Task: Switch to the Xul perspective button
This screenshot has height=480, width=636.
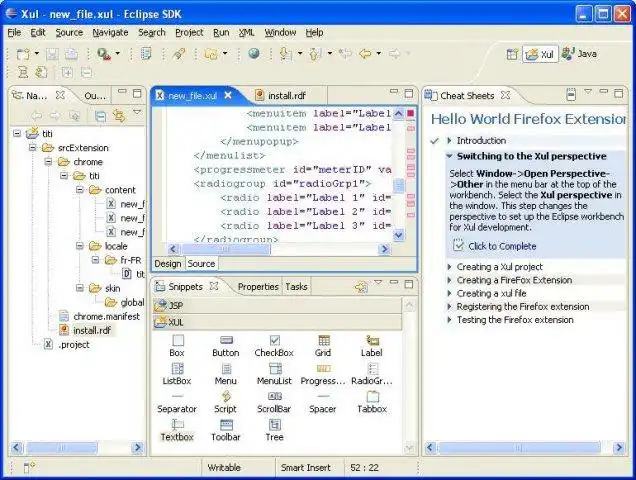Action: tap(540, 54)
